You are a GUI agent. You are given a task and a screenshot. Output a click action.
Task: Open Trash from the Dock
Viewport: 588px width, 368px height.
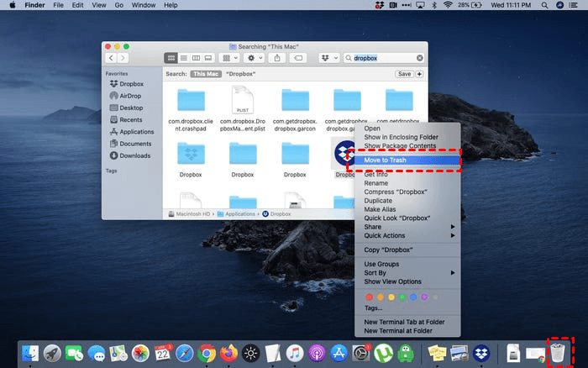tap(559, 354)
